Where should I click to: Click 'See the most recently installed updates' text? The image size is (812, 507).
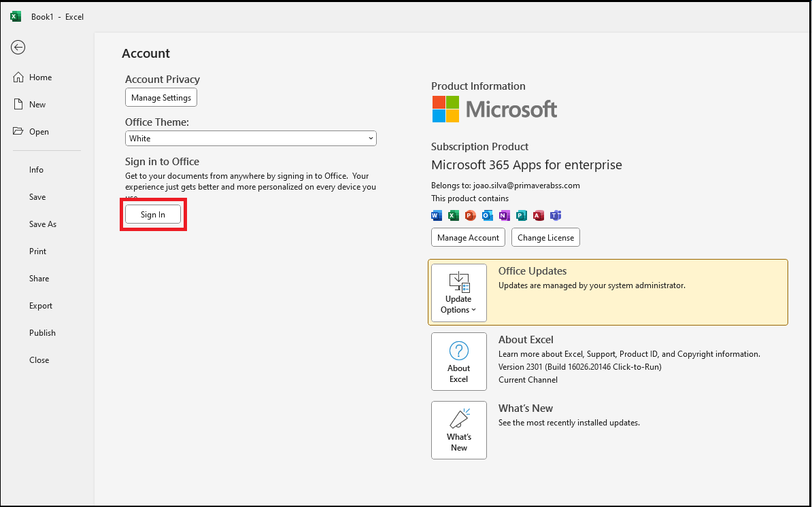(x=569, y=423)
